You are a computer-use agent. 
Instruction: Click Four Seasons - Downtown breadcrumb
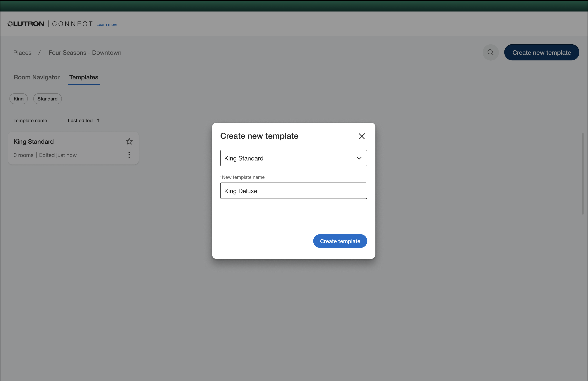[x=85, y=53]
